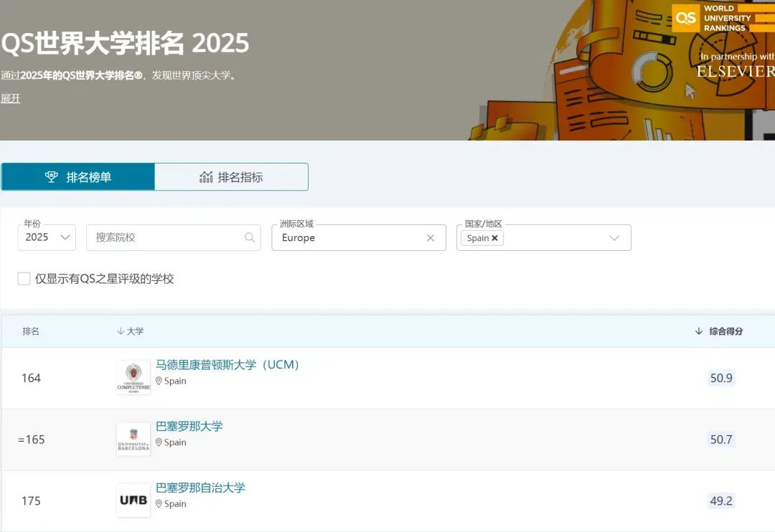Open 巴塞罗那大学 link
775x532 pixels.
pos(189,426)
